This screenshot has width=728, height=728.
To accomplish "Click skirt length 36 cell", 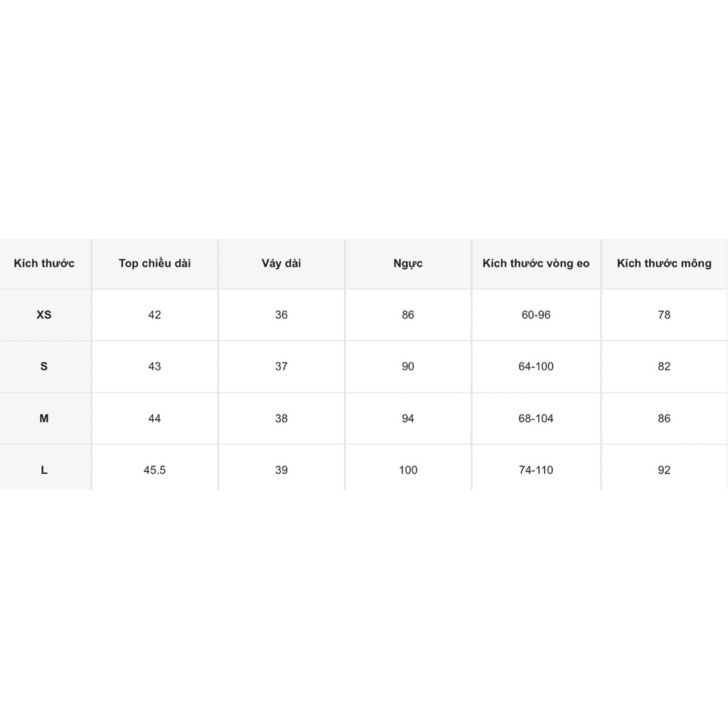I will tap(282, 315).
